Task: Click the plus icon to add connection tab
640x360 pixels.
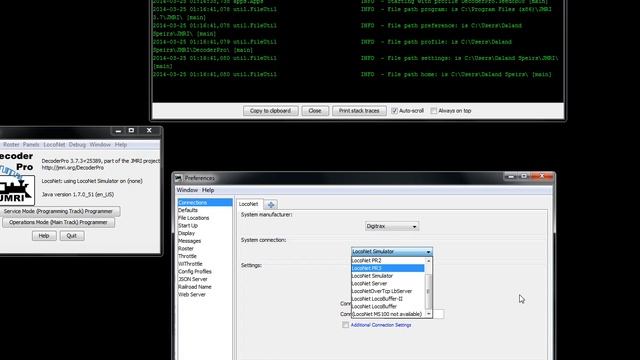Action: (x=271, y=204)
